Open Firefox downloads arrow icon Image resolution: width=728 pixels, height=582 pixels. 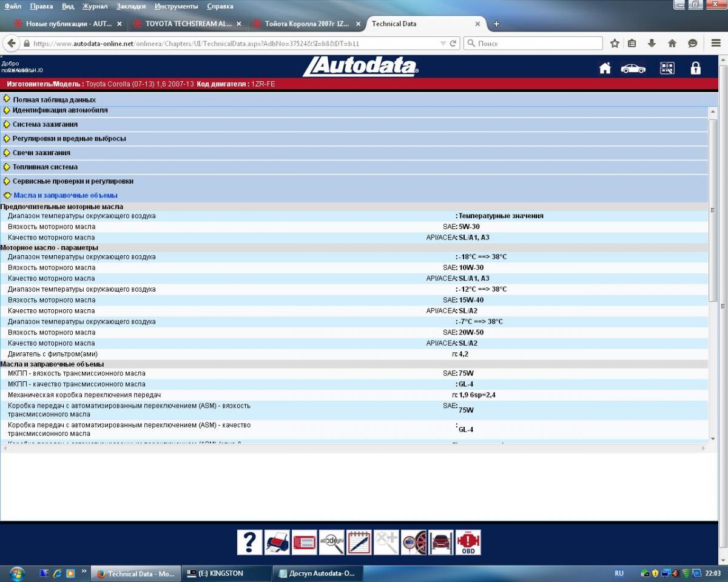click(652, 44)
